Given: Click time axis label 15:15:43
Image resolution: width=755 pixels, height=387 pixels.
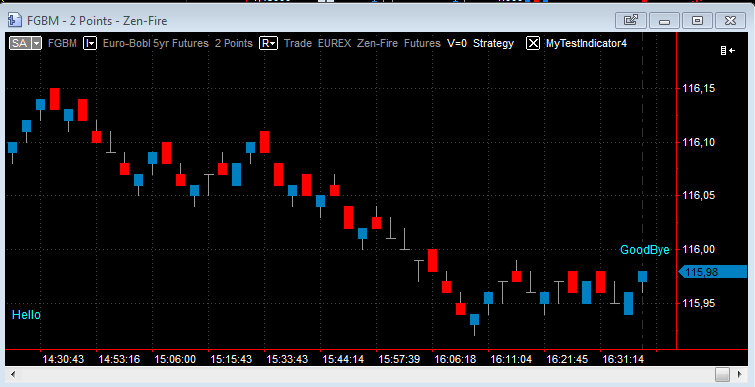Looking at the screenshot, I should click(x=231, y=359).
